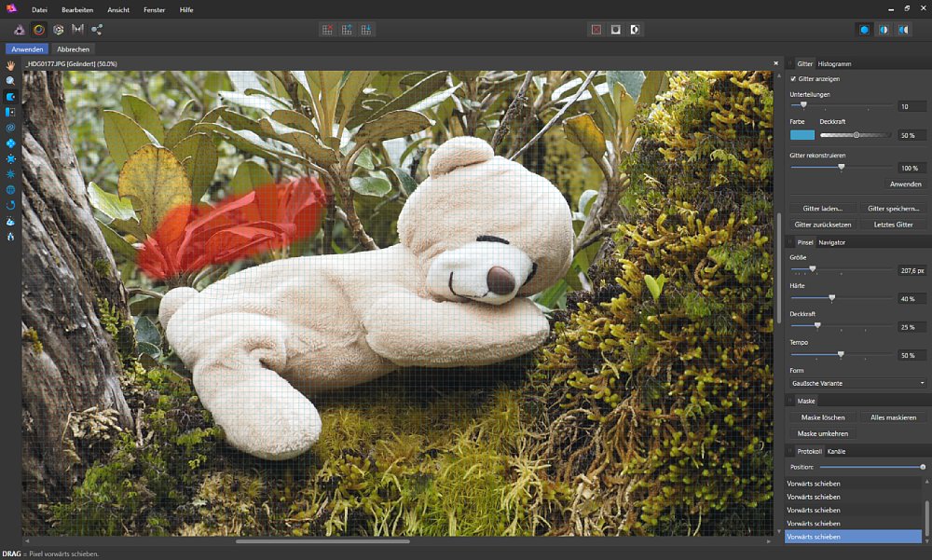
Task: Click the Tempo slider
Action: coord(842,354)
